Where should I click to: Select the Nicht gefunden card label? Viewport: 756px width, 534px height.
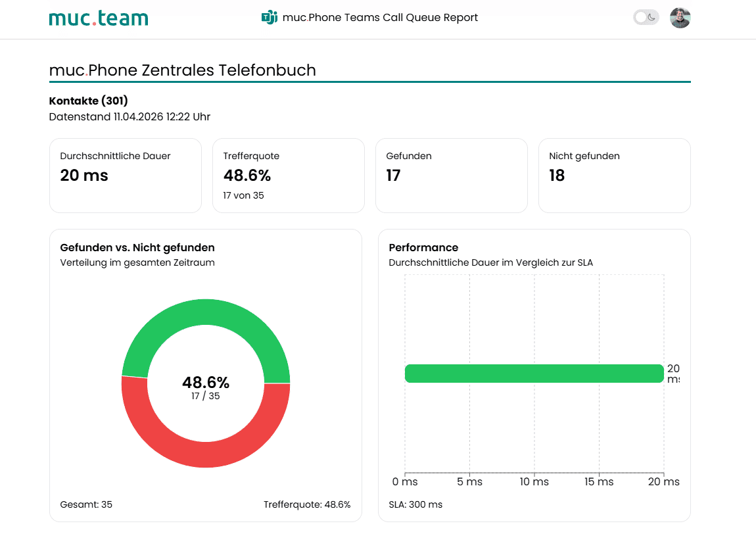click(x=584, y=156)
